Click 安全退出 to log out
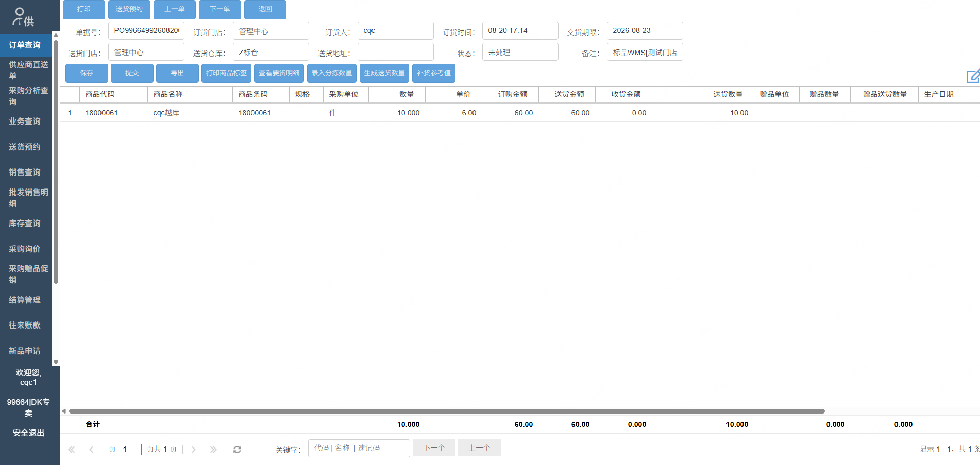The image size is (980, 465). [29, 433]
